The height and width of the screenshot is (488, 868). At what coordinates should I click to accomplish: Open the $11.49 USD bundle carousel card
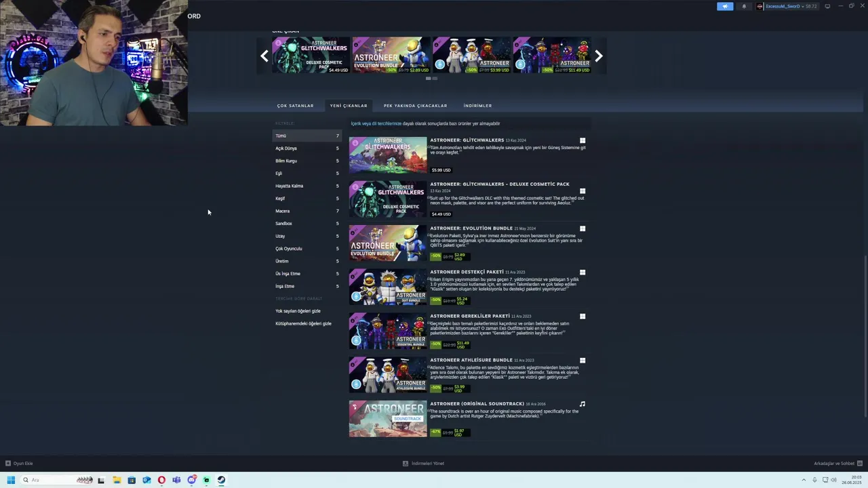tap(551, 55)
